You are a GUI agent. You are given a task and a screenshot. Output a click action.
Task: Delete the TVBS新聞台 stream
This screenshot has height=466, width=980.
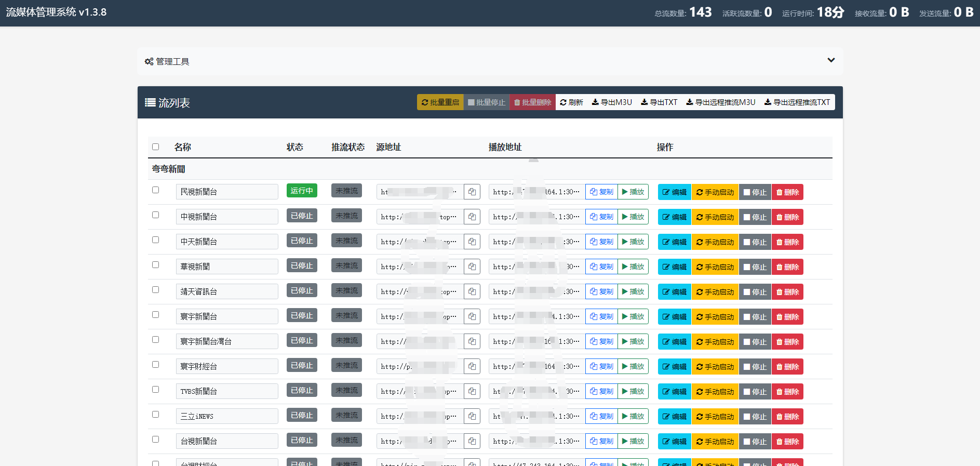pyautogui.click(x=787, y=392)
